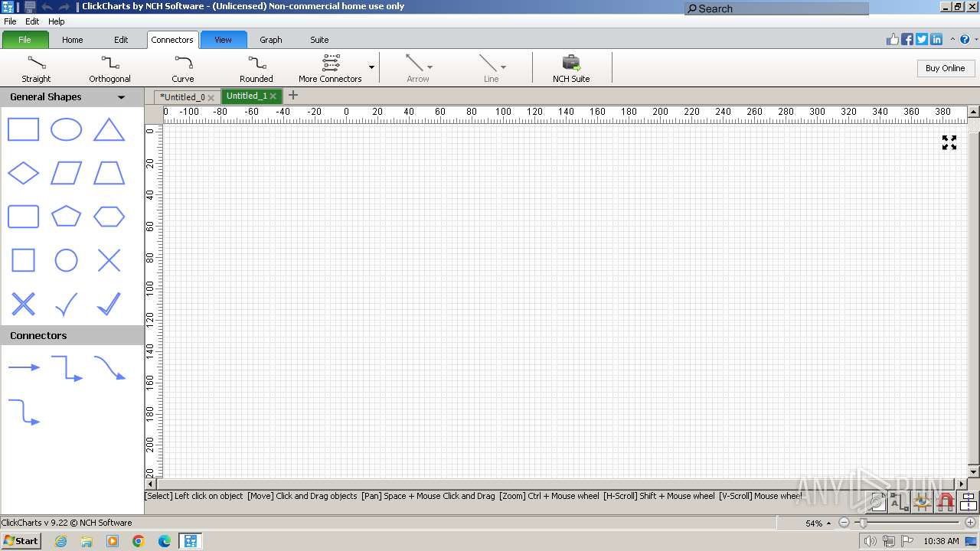Choose the straight arrow connector in sidebar
This screenshot has height=551, width=980.
24,367
